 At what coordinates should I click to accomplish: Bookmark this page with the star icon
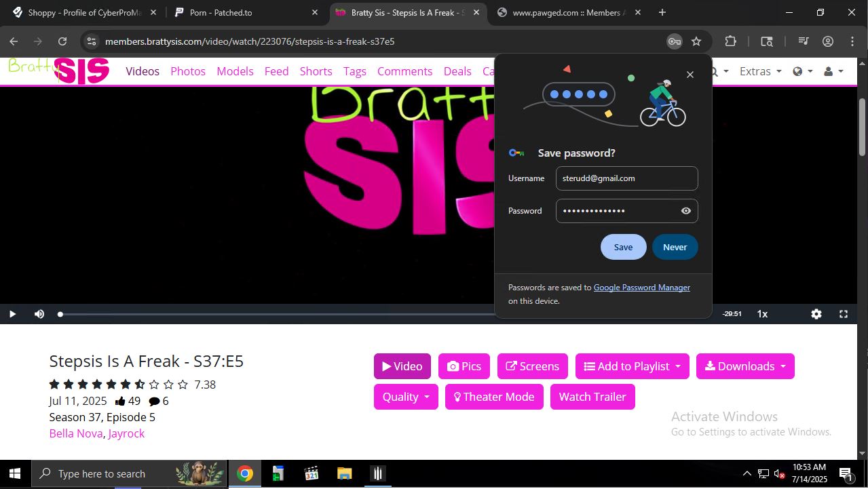pos(696,41)
